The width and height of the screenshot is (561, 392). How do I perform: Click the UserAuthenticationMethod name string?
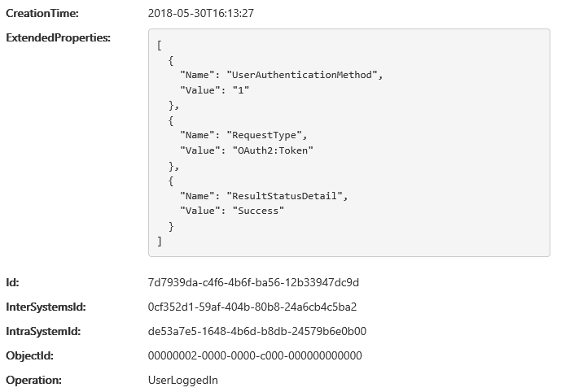pos(301,75)
